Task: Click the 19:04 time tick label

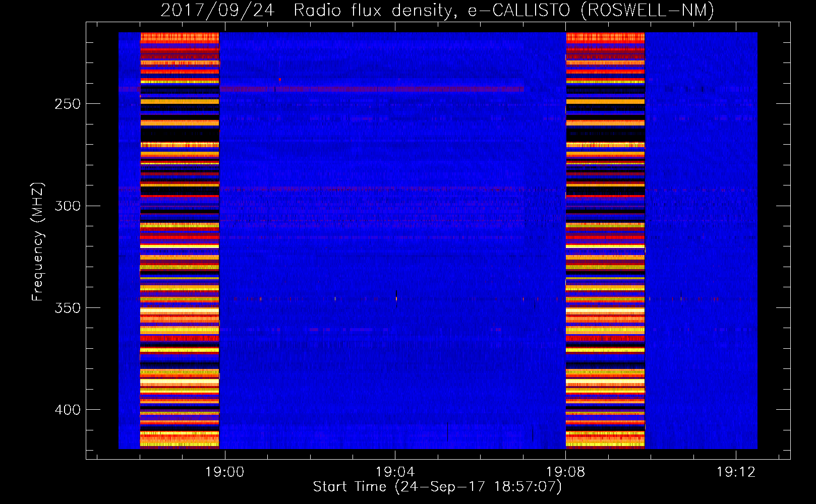Action: point(395,472)
